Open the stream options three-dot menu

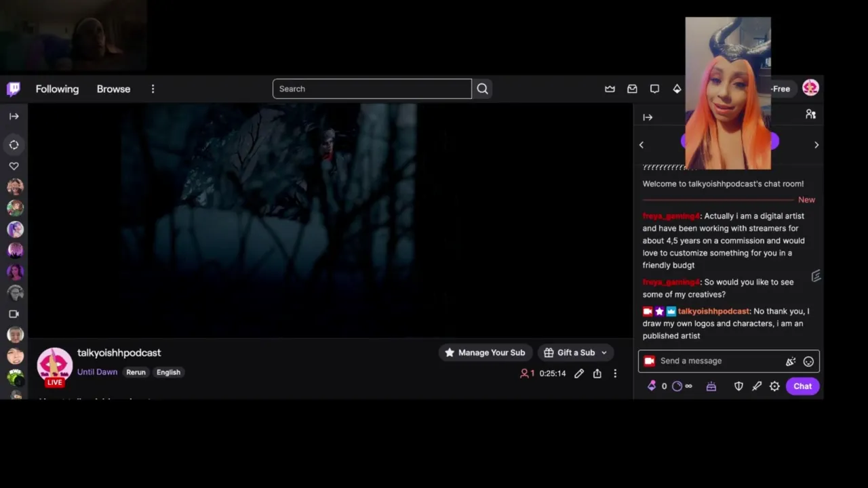[x=615, y=373]
